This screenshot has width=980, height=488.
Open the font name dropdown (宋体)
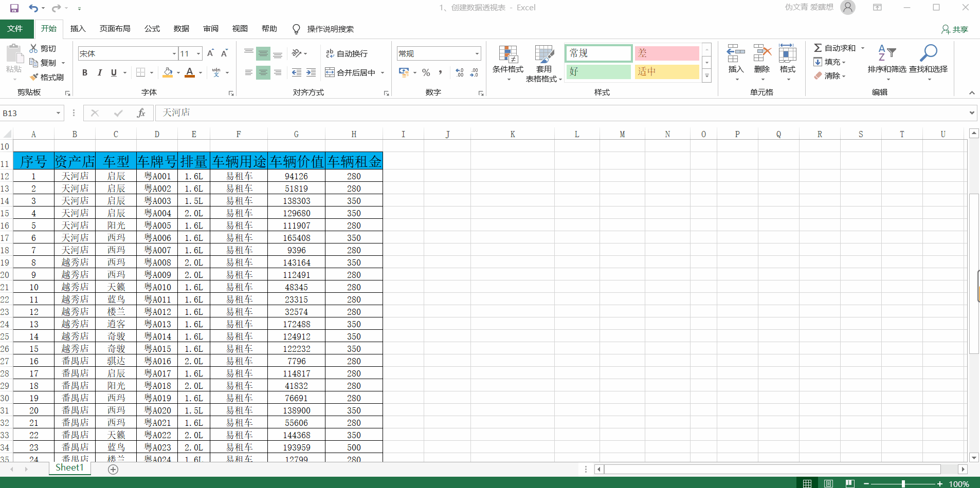174,53
